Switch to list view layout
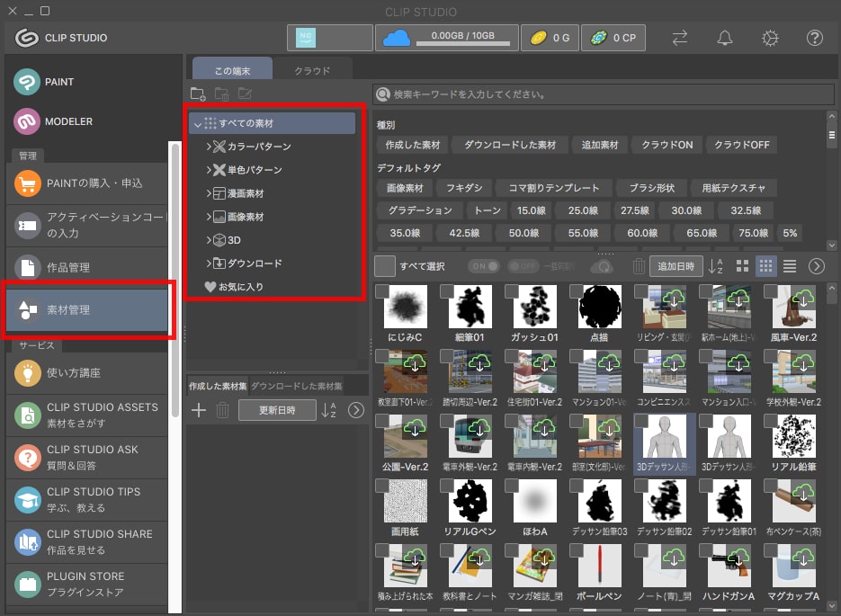This screenshot has height=616, width=841. 790,266
